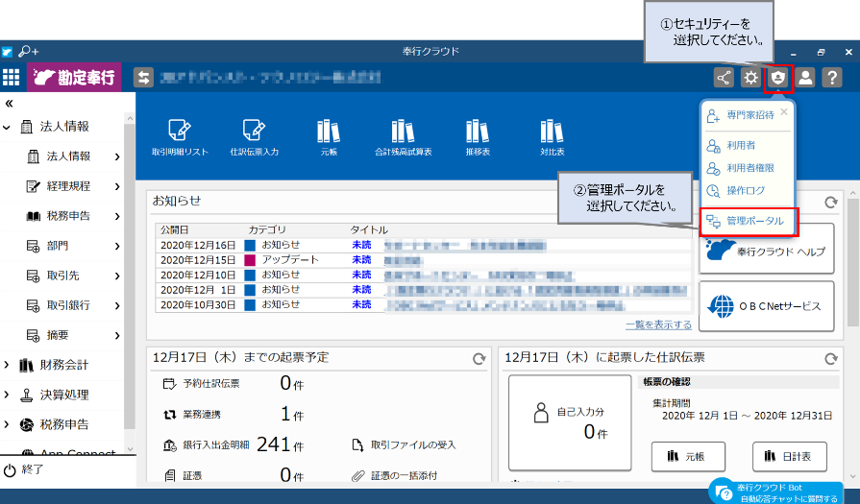Click 証憑 item with document icon
The height and width of the screenshot is (504, 860).
(x=184, y=475)
